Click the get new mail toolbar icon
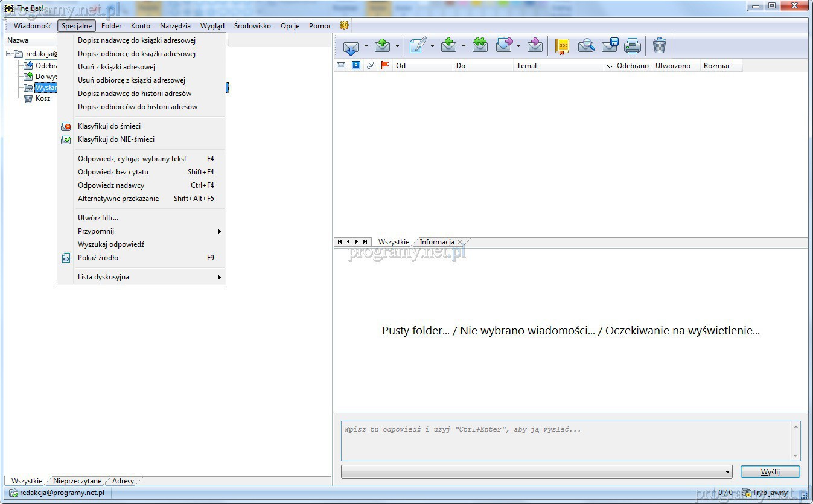Image resolution: width=813 pixels, height=504 pixels. (x=351, y=46)
